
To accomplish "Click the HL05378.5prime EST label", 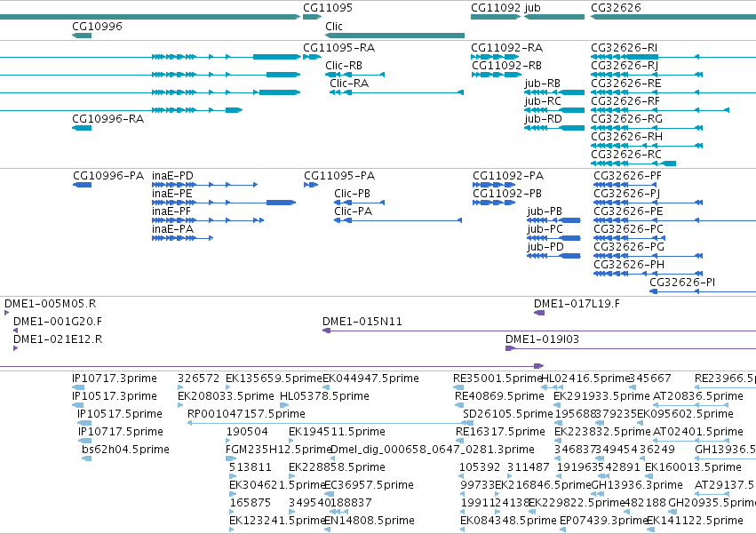I will coord(324,397).
